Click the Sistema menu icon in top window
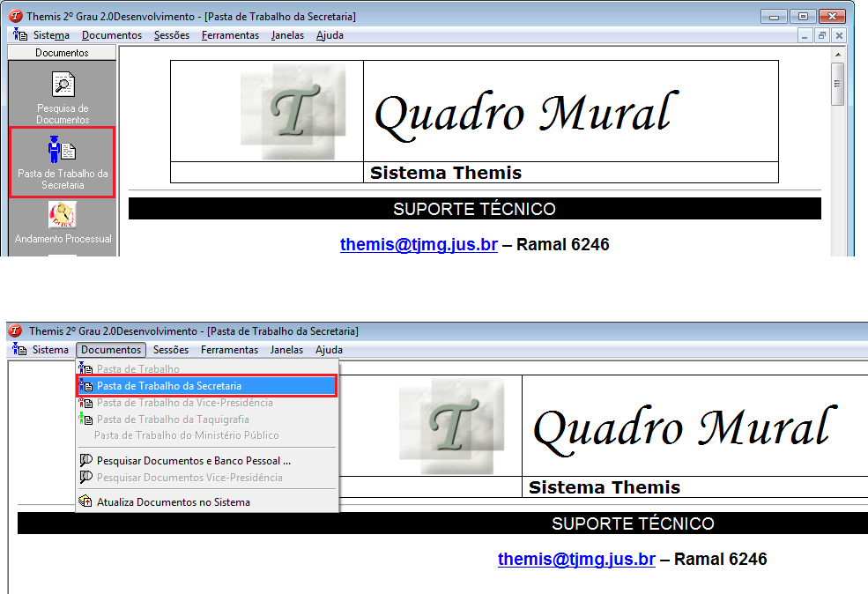Image resolution: width=868 pixels, height=594 pixels. coord(20,35)
